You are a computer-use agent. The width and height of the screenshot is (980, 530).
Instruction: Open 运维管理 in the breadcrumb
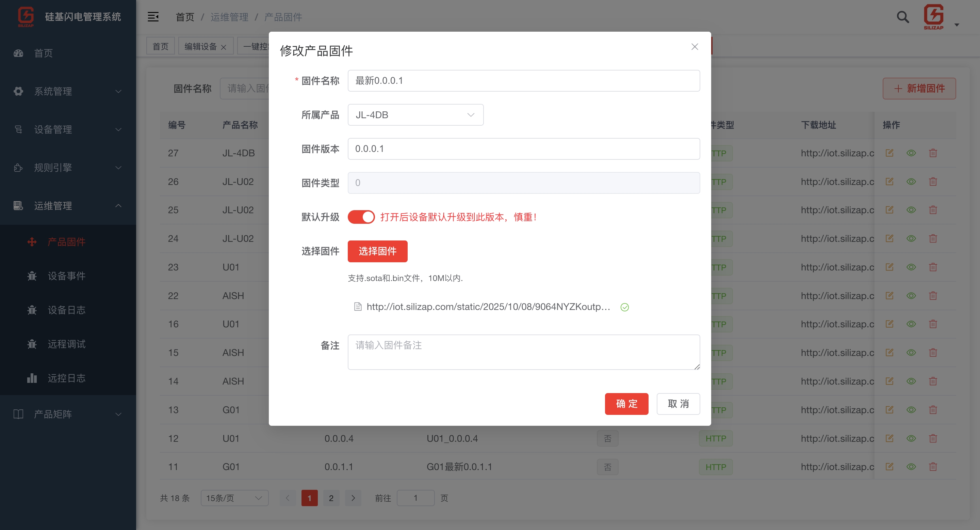click(x=229, y=17)
